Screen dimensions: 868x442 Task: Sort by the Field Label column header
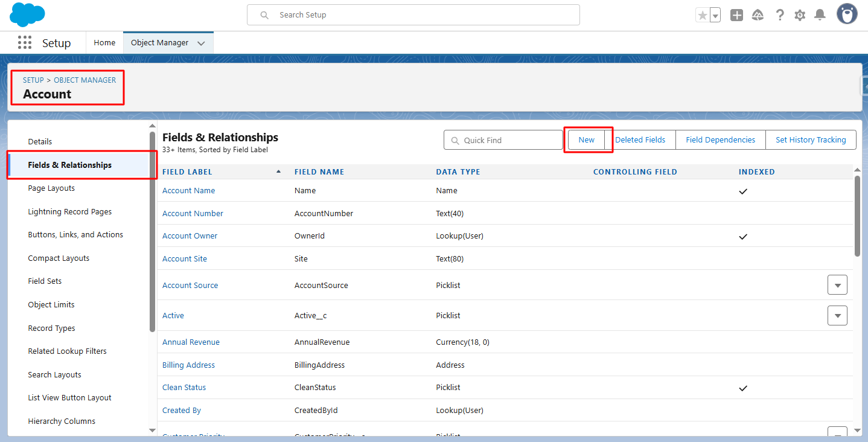187,172
